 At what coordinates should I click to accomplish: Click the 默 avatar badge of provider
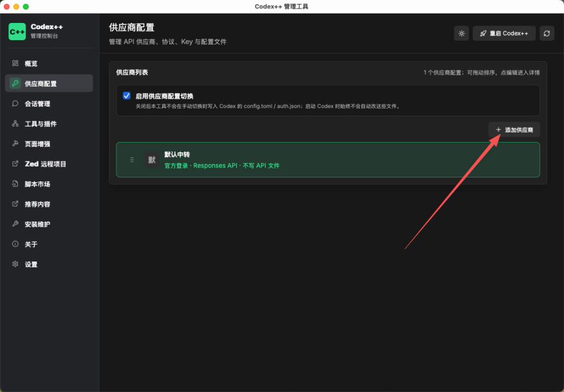pyautogui.click(x=152, y=160)
